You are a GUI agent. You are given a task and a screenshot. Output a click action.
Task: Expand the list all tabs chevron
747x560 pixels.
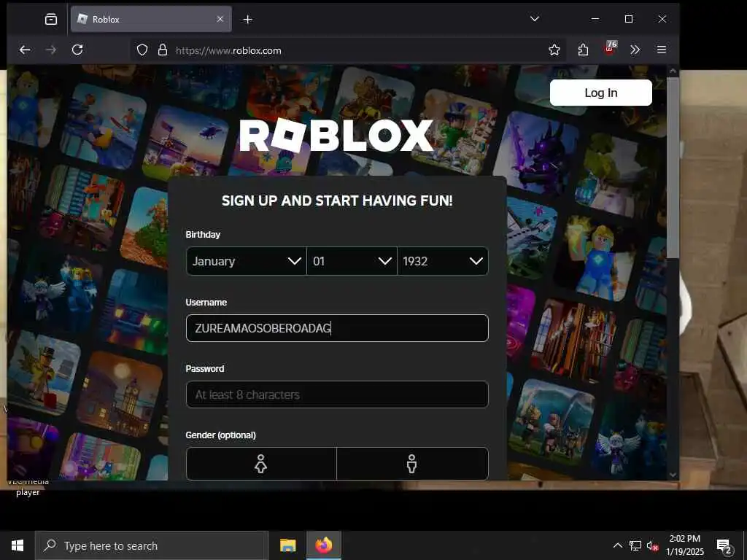click(x=535, y=19)
